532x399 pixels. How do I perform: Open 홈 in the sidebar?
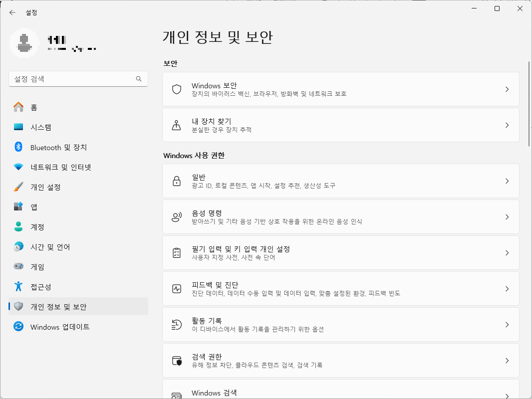(x=78, y=107)
